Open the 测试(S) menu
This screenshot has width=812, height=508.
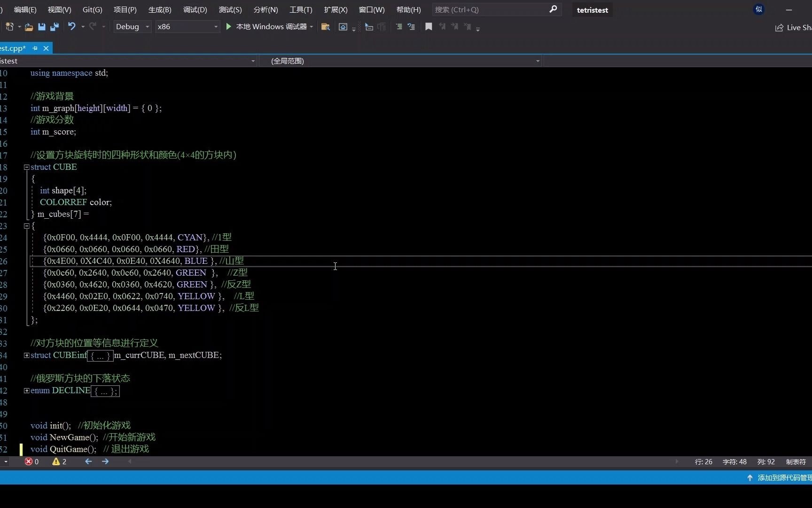pos(230,9)
